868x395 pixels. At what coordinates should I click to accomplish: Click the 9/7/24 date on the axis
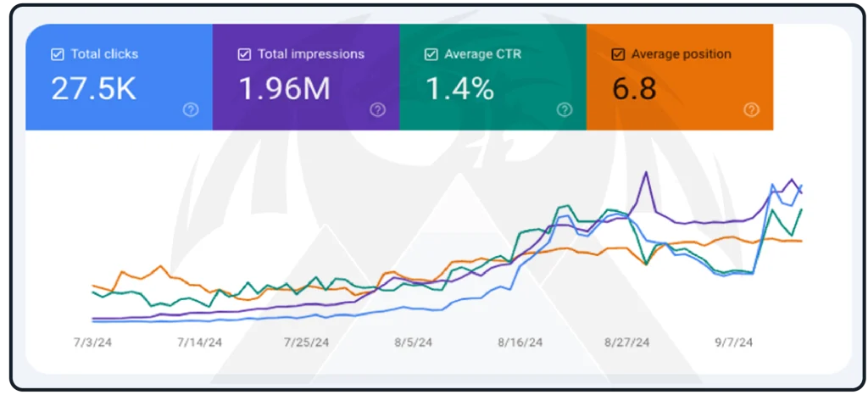[733, 342]
